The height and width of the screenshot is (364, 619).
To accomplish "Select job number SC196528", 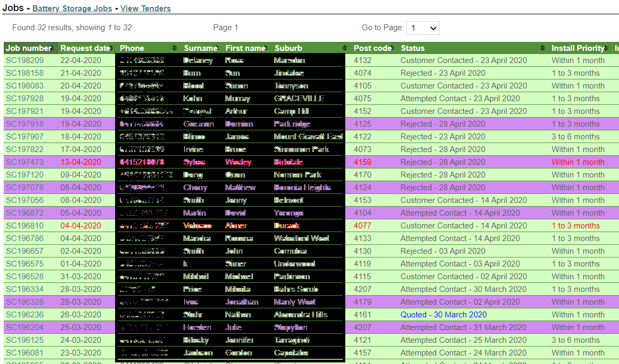I will tap(25, 277).
